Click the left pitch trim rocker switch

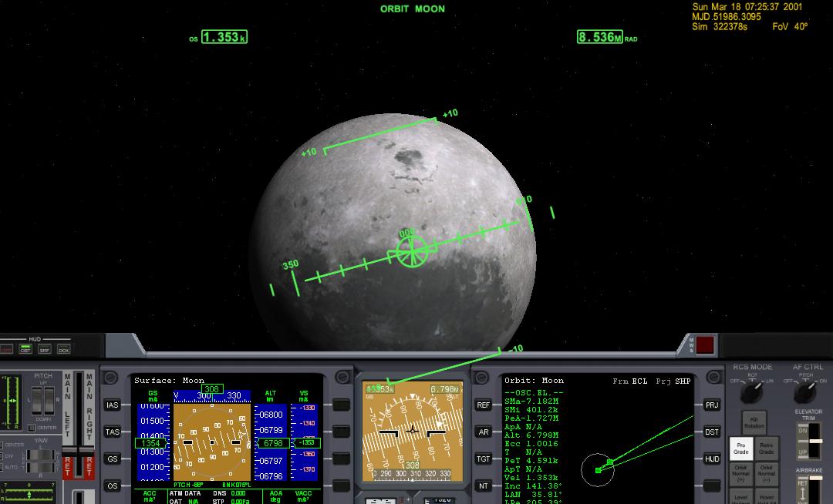(37, 401)
